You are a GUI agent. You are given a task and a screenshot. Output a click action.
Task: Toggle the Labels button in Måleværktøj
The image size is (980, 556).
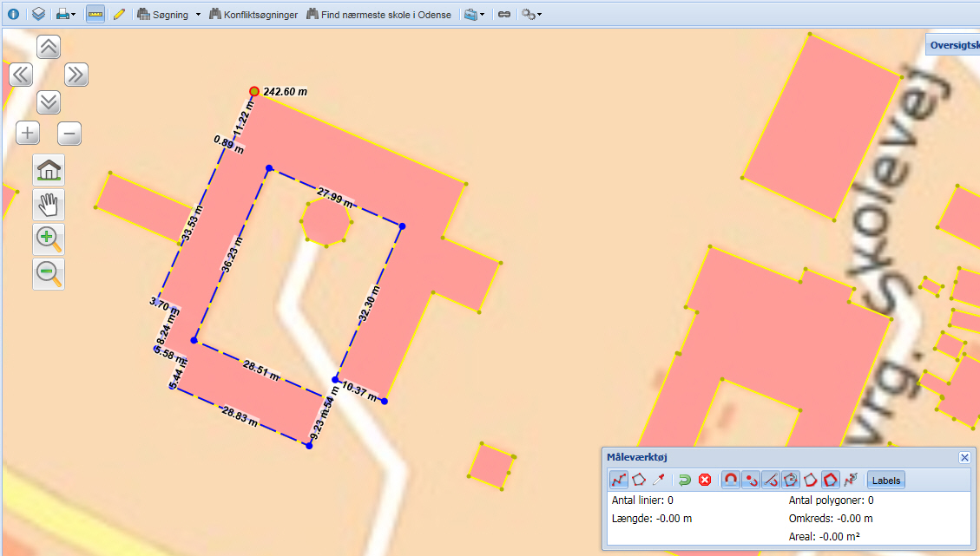(885, 480)
